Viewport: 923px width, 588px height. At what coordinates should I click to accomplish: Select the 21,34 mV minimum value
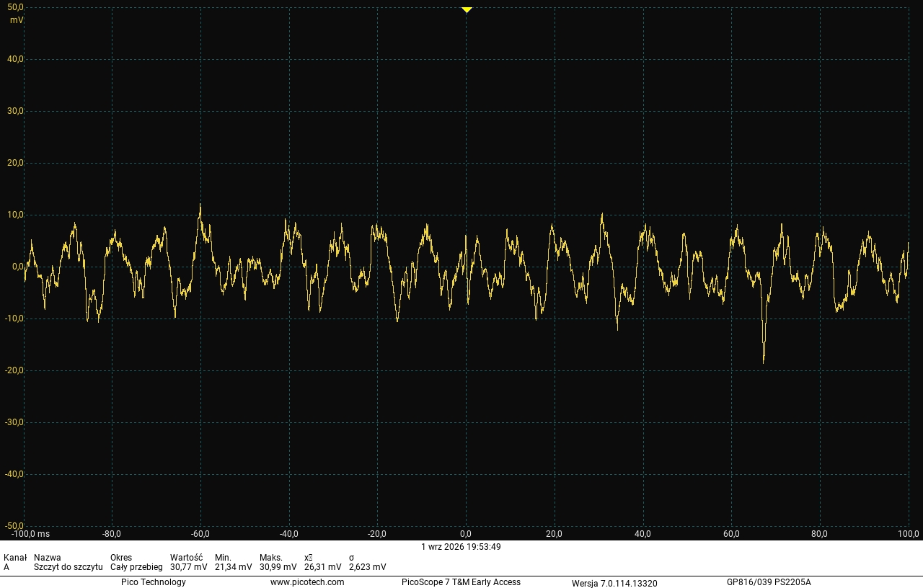pos(234,567)
